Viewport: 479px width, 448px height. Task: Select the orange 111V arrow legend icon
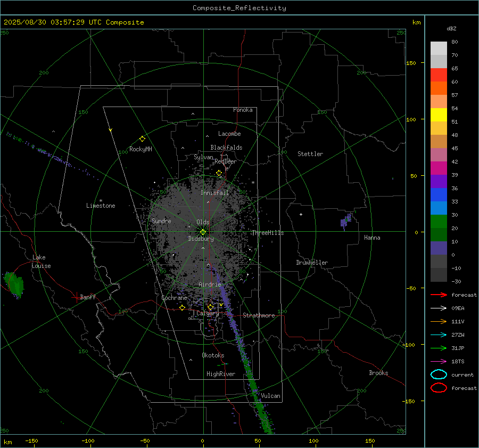tap(439, 321)
